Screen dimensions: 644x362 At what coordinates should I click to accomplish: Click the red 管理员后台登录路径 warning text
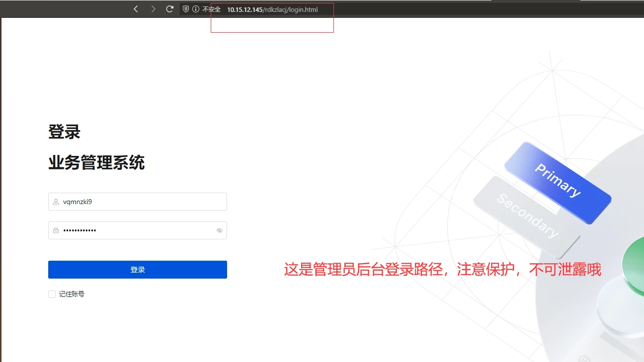click(x=442, y=270)
